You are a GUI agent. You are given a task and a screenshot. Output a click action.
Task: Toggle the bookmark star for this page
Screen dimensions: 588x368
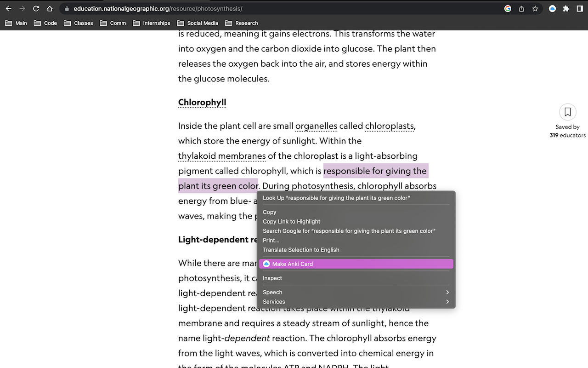pyautogui.click(x=535, y=8)
